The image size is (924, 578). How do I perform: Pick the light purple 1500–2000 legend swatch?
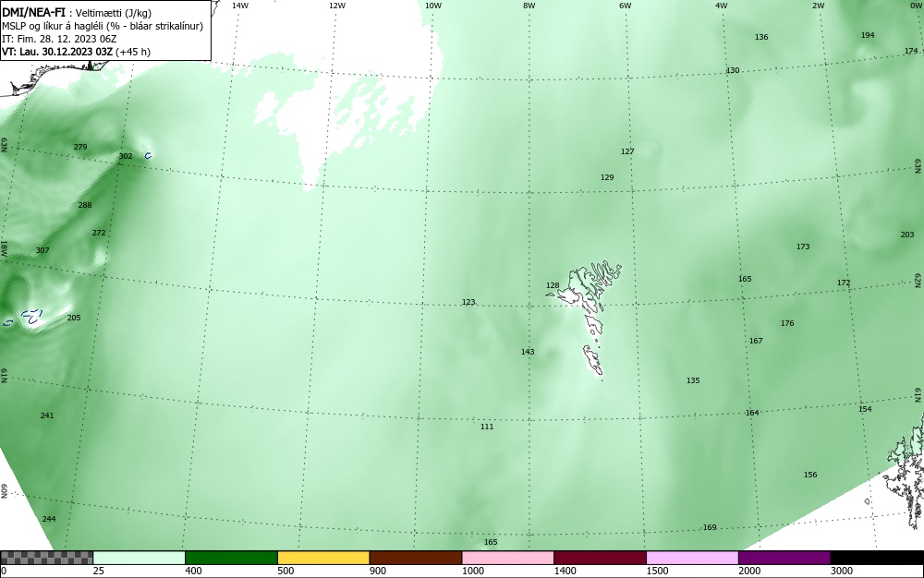click(x=692, y=558)
